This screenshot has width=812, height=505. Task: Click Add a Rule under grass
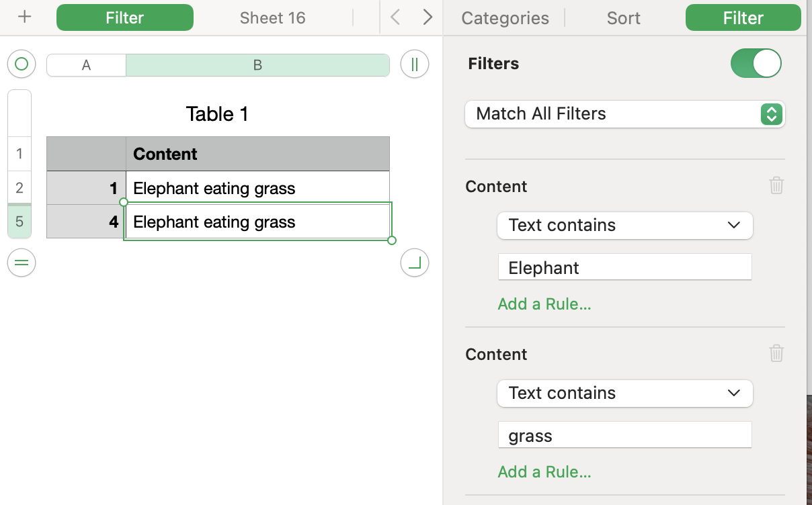coord(544,472)
